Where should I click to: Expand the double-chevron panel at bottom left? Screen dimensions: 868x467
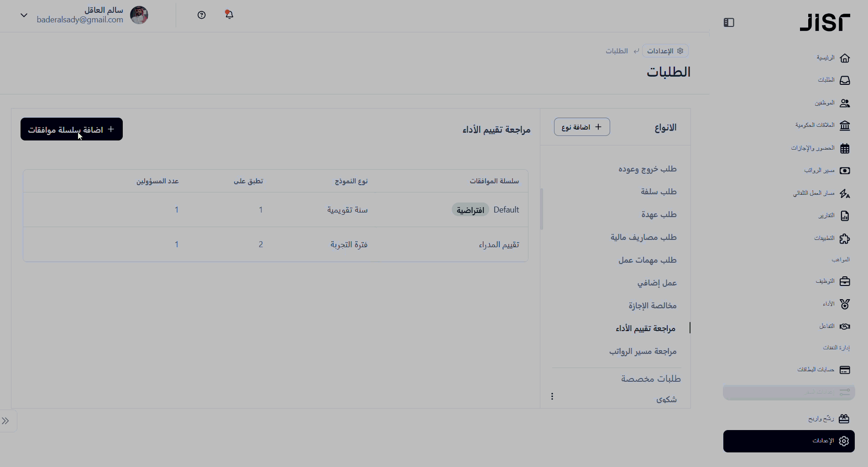[6, 421]
